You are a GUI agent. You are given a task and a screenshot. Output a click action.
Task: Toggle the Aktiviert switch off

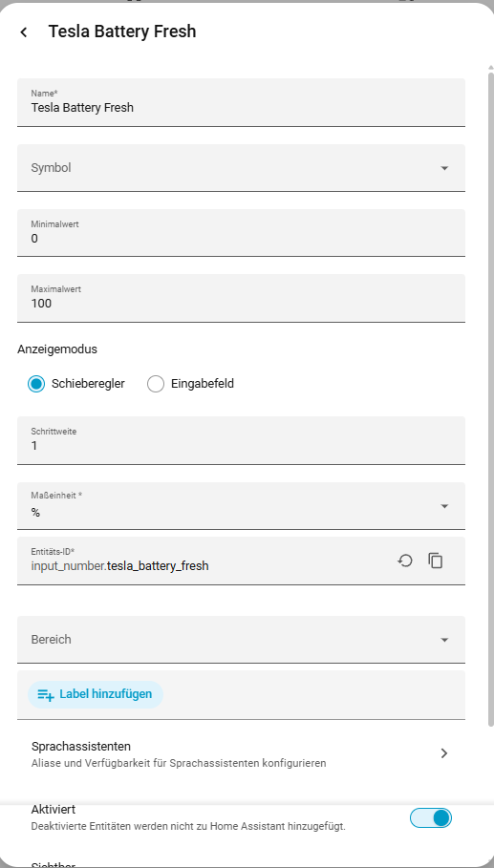pyautogui.click(x=431, y=817)
